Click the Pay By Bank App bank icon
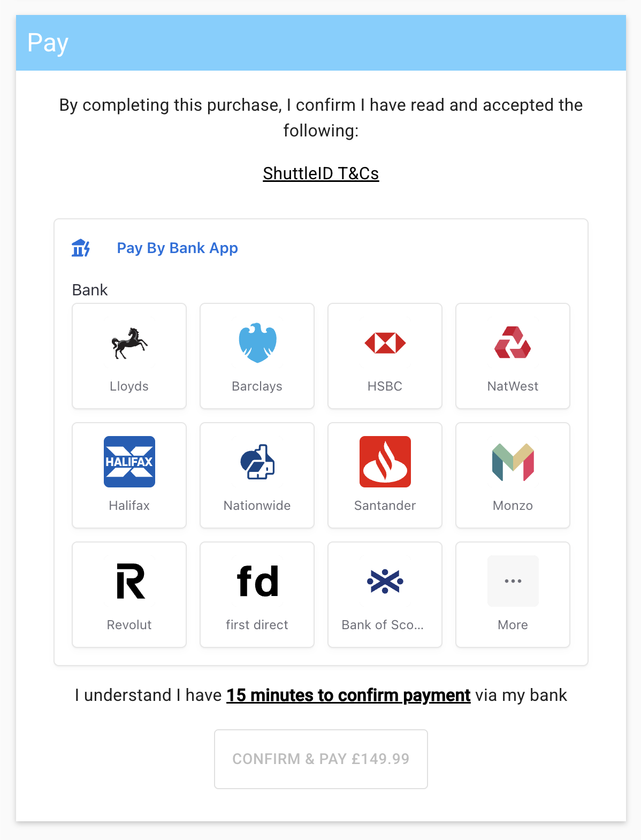641x840 pixels. point(80,248)
